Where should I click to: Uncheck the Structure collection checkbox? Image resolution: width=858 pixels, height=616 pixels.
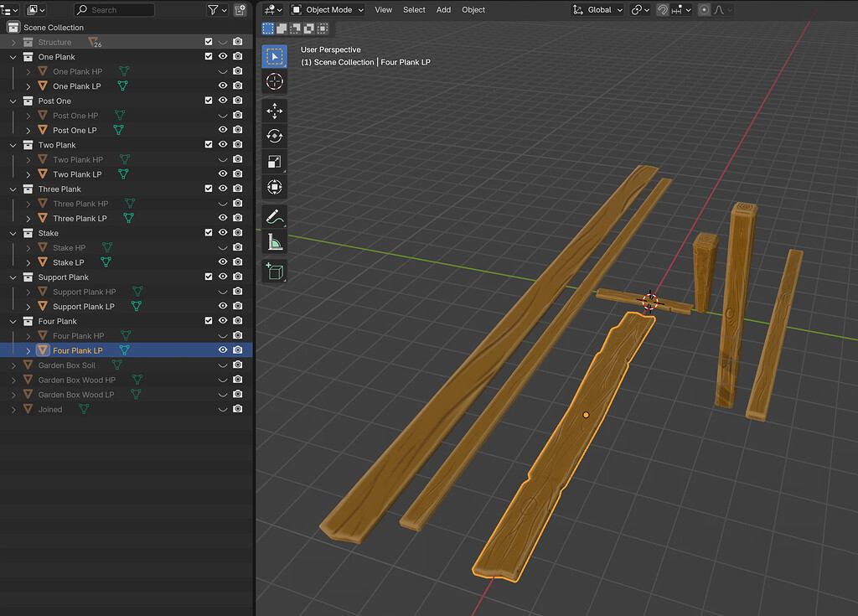coord(208,41)
